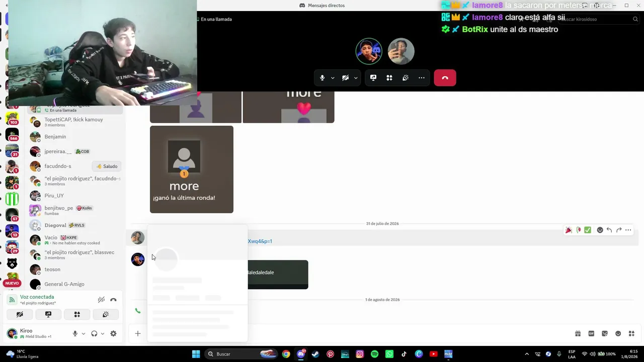Open the emoji picker in message box
The image size is (644, 362).
[618, 333]
